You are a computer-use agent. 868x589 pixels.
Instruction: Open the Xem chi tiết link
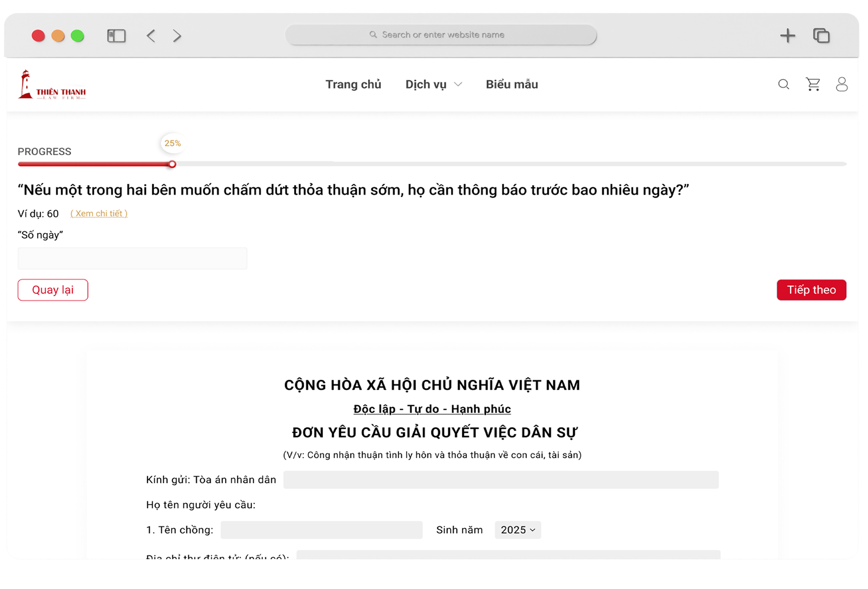coord(99,213)
